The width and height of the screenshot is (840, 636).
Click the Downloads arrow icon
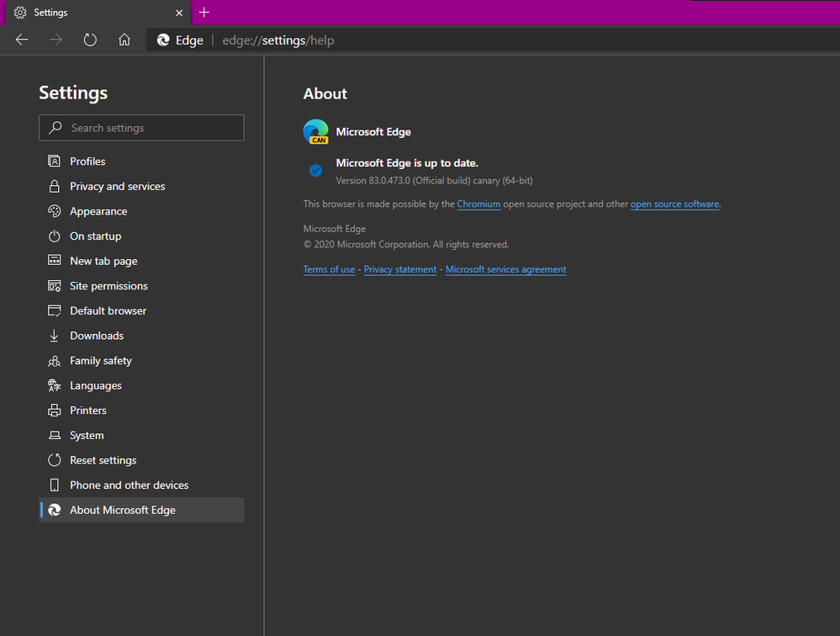click(x=54, y=336)
